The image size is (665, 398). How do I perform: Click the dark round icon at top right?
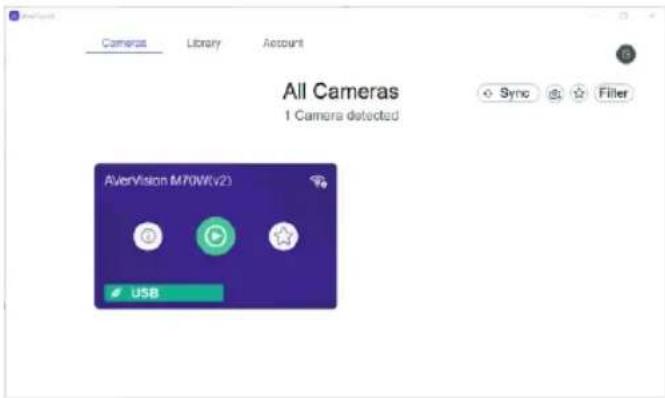point(626,54)
